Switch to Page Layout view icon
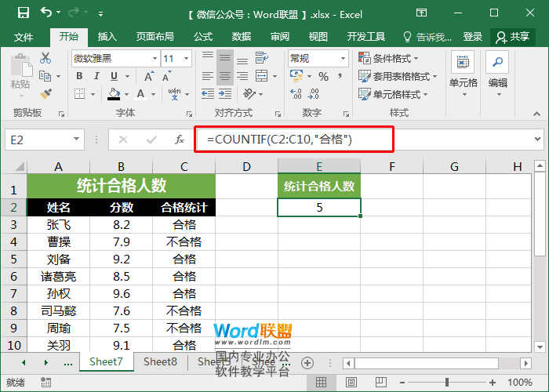This screenshot has height=392, width=549. click(351, 383)
